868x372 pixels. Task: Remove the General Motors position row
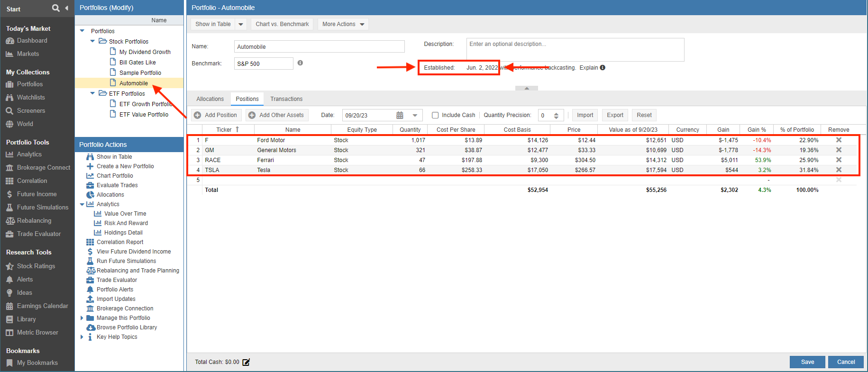pos(839,150)
